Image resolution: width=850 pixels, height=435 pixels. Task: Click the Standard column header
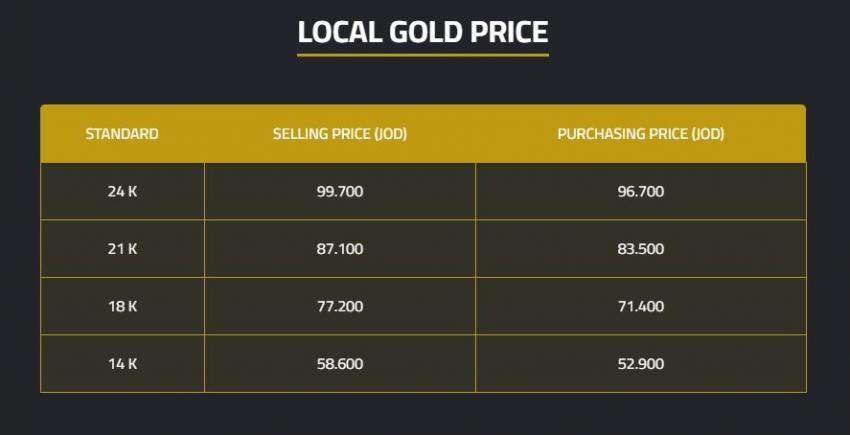122,134
